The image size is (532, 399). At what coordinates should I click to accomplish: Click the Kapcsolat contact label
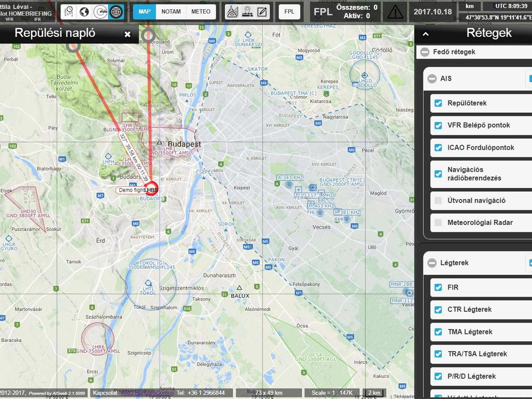point(105,393)
